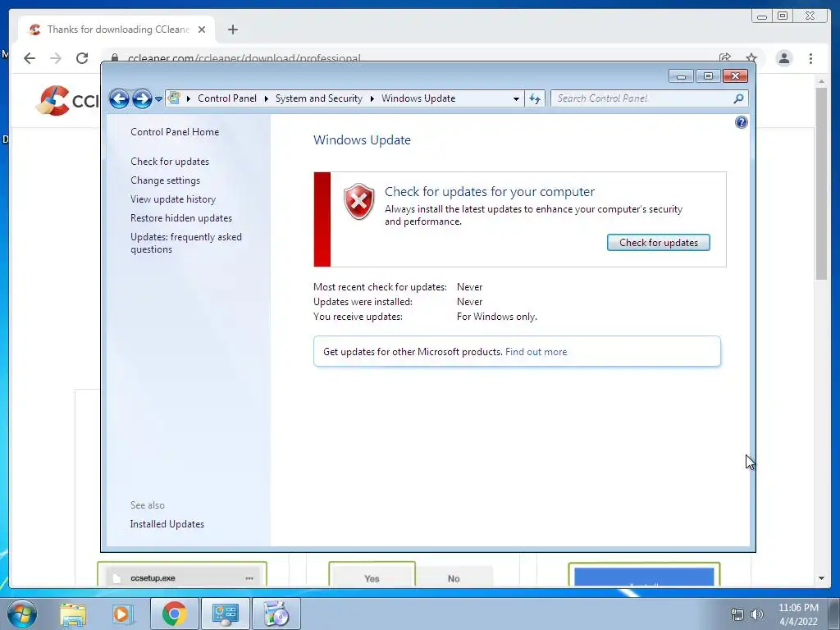Viewport: 840px width, 630px height.
Task: Open a new Chrome tab
Action: [232, 30]
